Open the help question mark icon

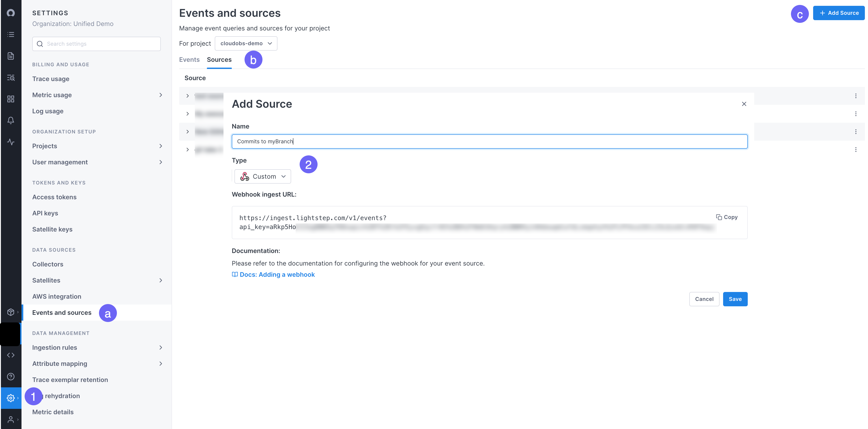click(x=11, y=376)
